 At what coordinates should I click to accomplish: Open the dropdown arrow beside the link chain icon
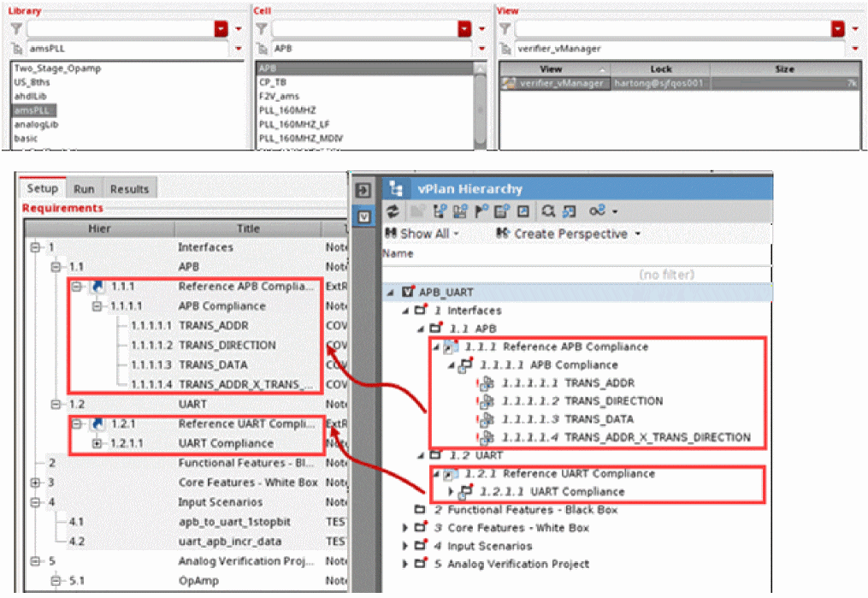point(615,211)
